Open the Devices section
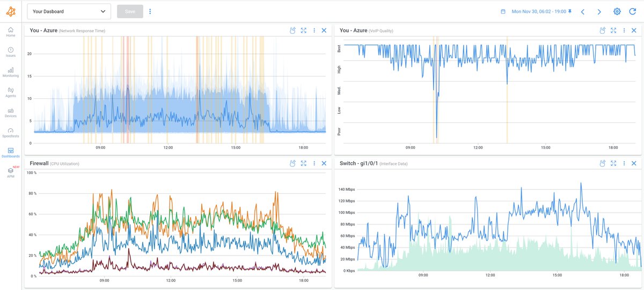 11,112
